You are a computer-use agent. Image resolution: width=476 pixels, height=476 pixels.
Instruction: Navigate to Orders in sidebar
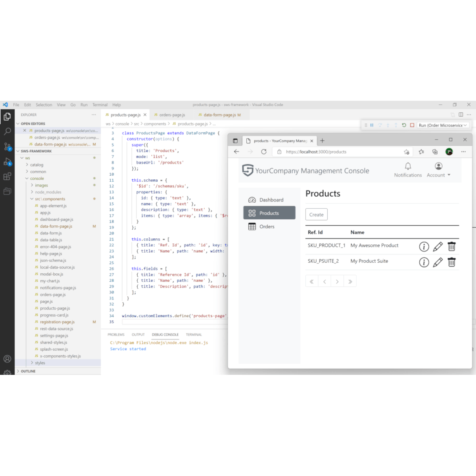coord(267,226)
